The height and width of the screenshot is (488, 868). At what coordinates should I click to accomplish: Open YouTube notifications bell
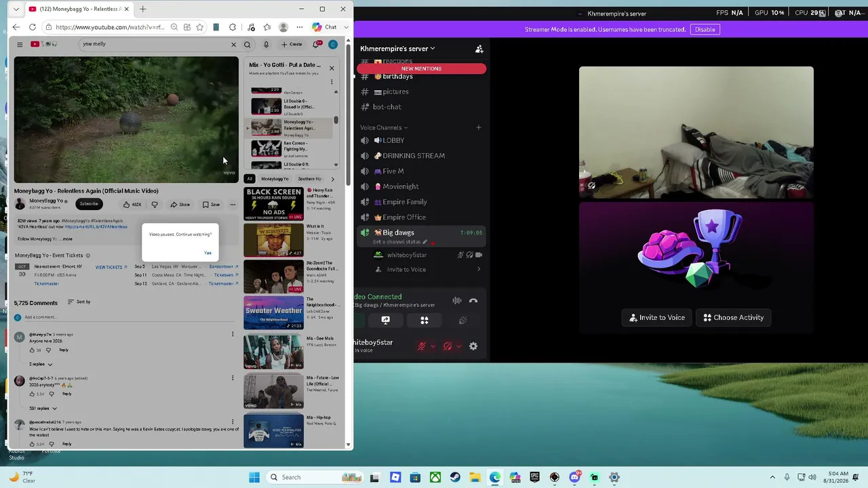(x=316, y=45)
